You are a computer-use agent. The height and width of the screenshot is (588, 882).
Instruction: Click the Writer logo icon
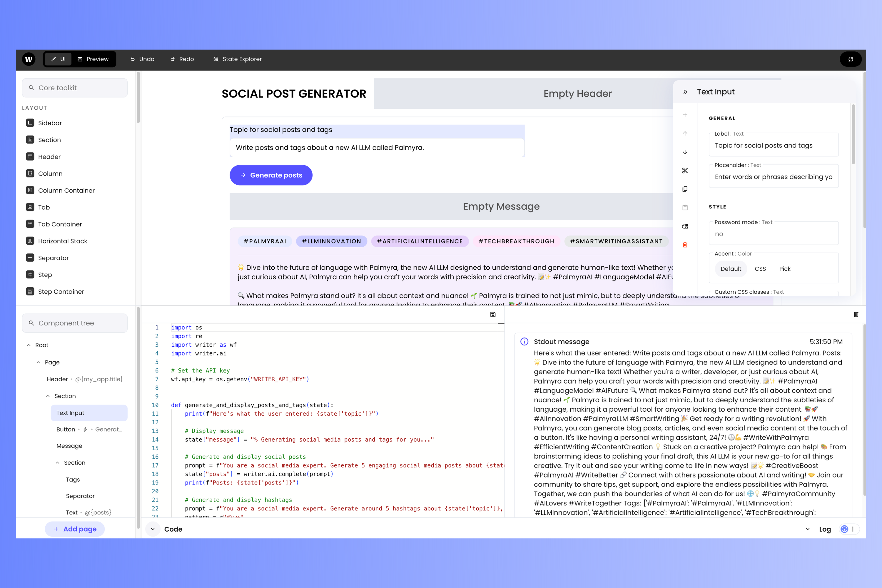coord(29,59)
